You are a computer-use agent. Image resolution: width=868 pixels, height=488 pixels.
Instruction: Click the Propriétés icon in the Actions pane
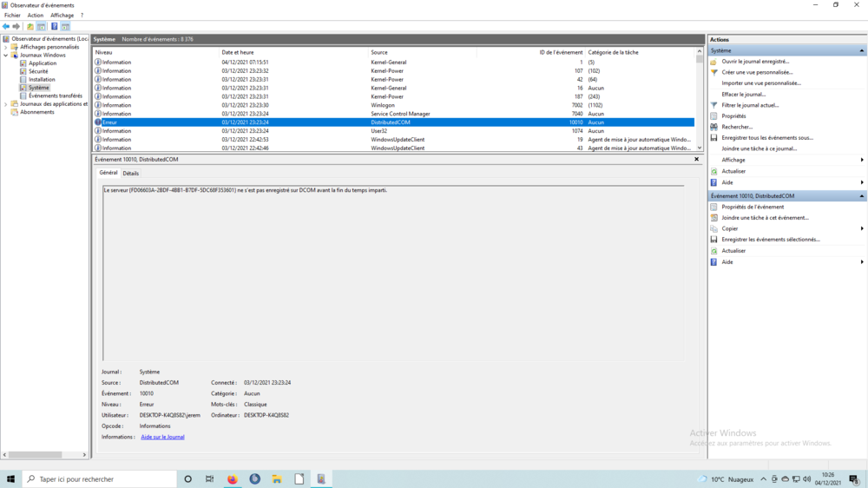pyautogui.click(x=713, y=116)
